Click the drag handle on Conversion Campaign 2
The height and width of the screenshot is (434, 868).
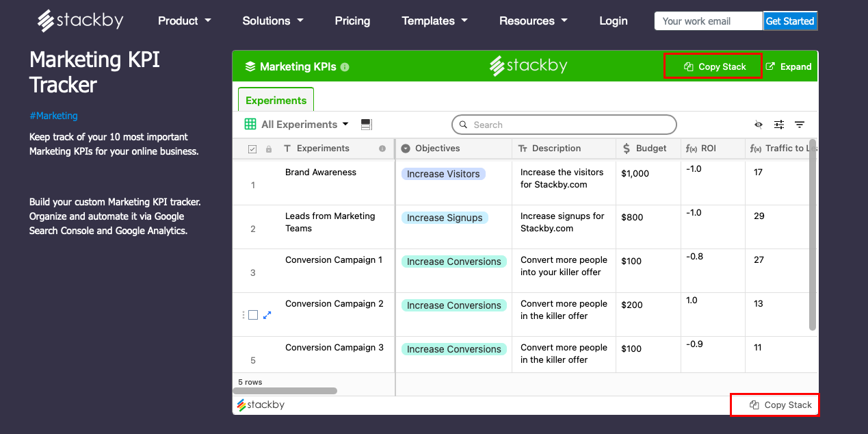coord(244,315)
